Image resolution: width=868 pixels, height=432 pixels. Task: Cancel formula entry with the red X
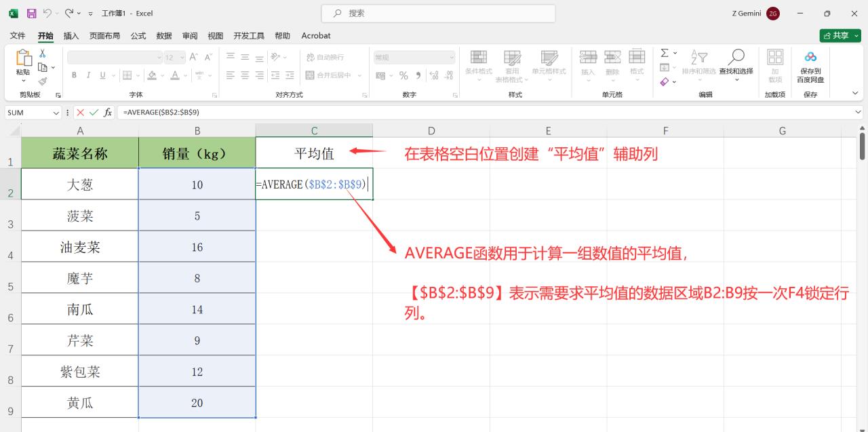click(x=81, y=113)
